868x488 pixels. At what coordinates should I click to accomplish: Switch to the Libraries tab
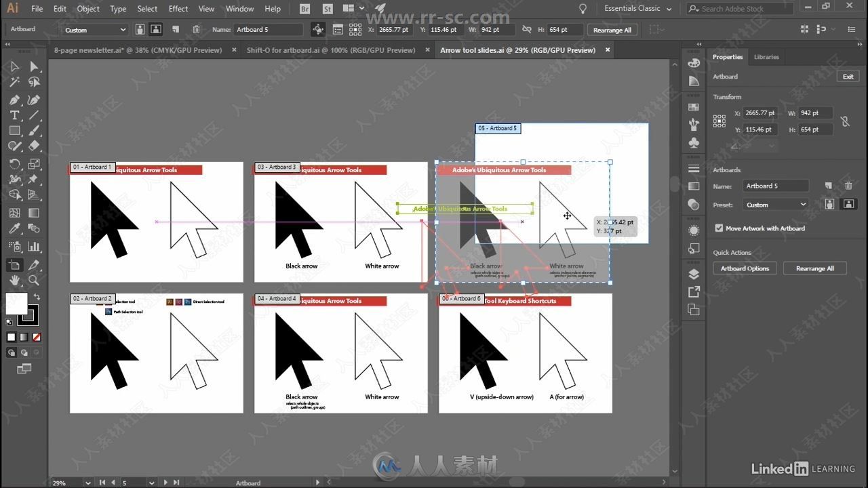click(766, 57)
